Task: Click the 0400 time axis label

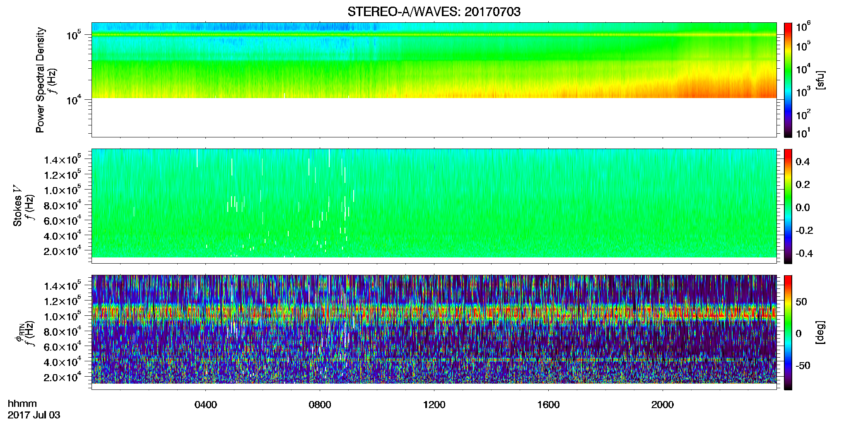Action: tap(206, 405)
